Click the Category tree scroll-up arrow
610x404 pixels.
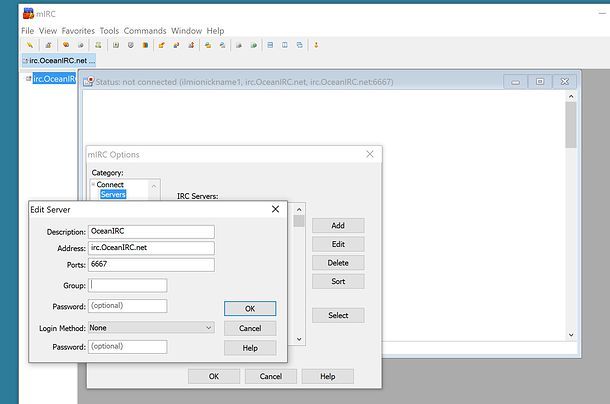154,186
